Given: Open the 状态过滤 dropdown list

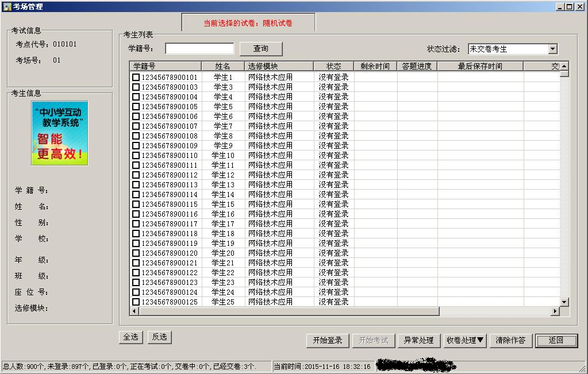Looking at the screenshot, I should tap(552, 49).
